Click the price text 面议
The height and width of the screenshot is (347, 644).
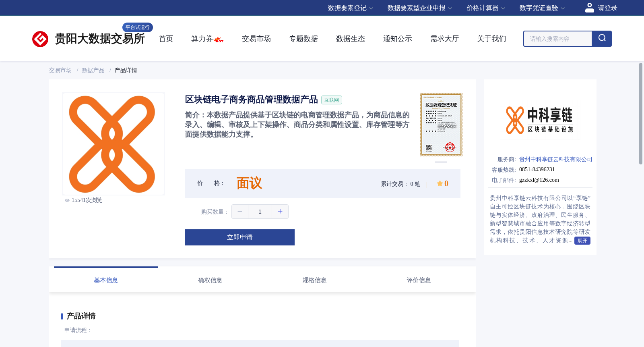pos(249,183)
